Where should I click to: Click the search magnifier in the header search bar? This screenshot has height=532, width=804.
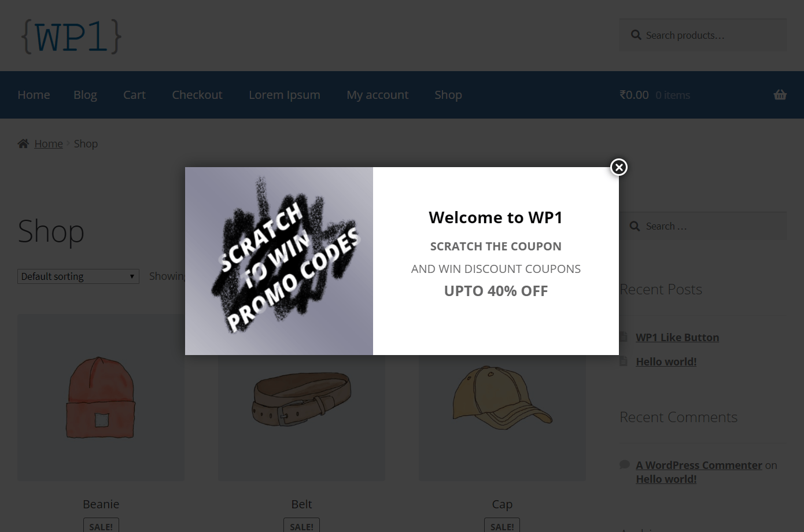[636, 35]
